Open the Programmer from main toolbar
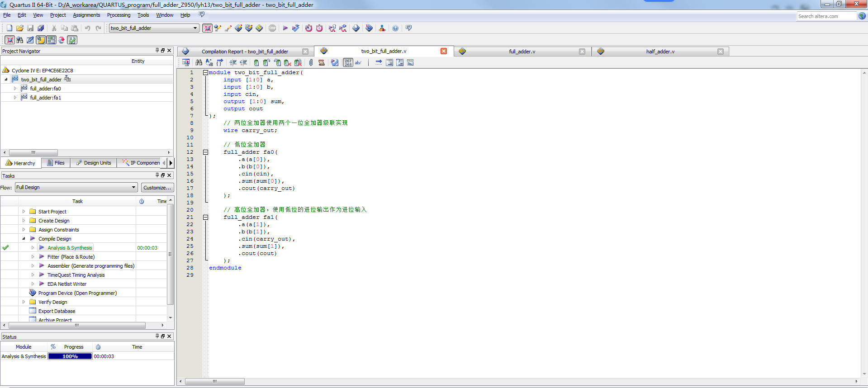 click(x=369, y=28)
